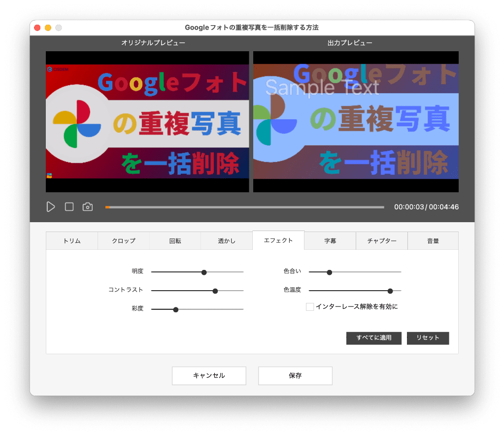The height and width of the screenshot is (435, 504).
Task: Click the 色合い slider handle
Action: (330, 272)
